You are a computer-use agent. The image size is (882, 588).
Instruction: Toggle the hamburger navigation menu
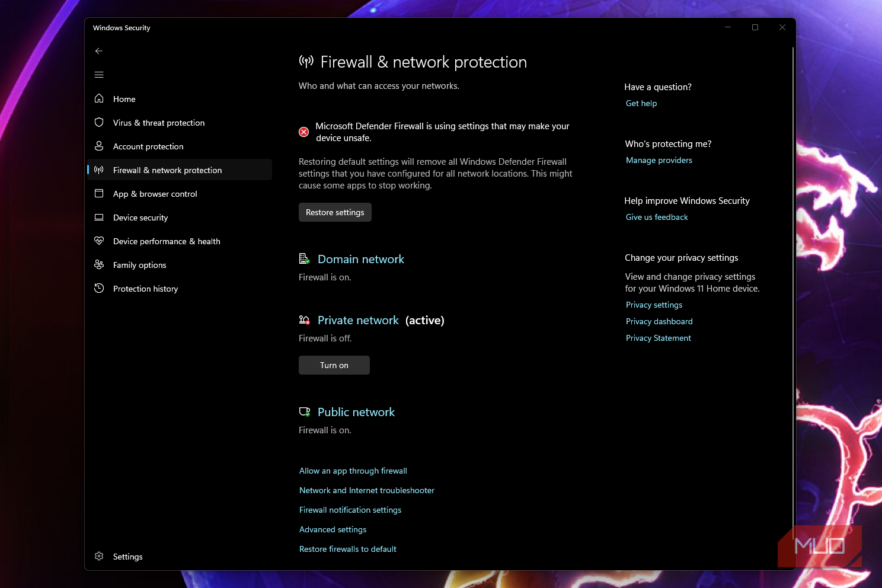coord(99,75)
